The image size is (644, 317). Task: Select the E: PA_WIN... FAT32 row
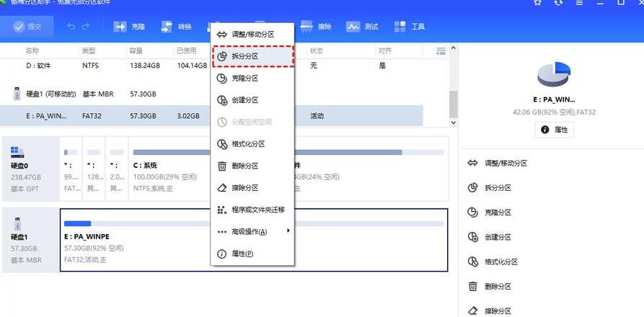point(211,116)
